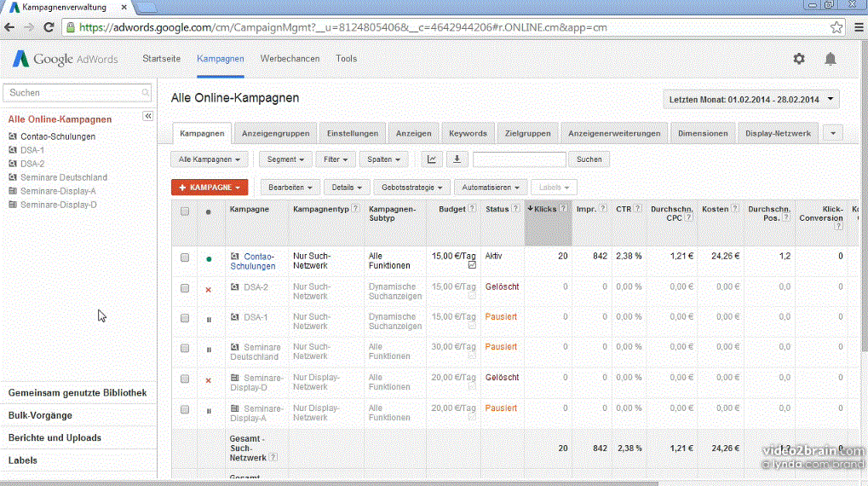Open help icon next to Kampagnentyp header
The height and width of the screenshot is (486, 868).
(355, 209)
